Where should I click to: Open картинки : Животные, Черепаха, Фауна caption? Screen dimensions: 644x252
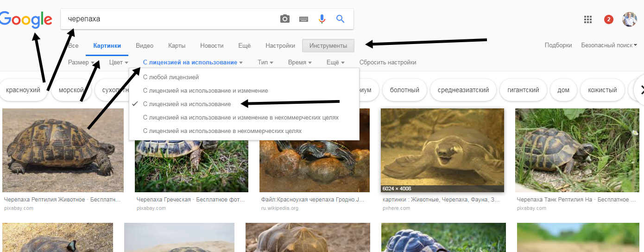pos(442,200)
